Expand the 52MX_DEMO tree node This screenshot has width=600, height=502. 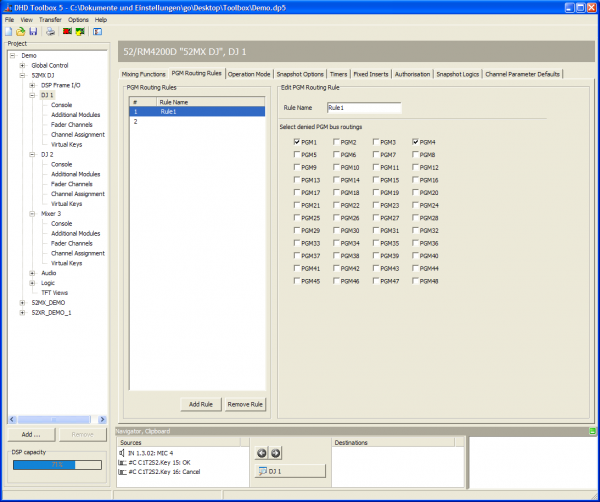[x=23, y=303]
